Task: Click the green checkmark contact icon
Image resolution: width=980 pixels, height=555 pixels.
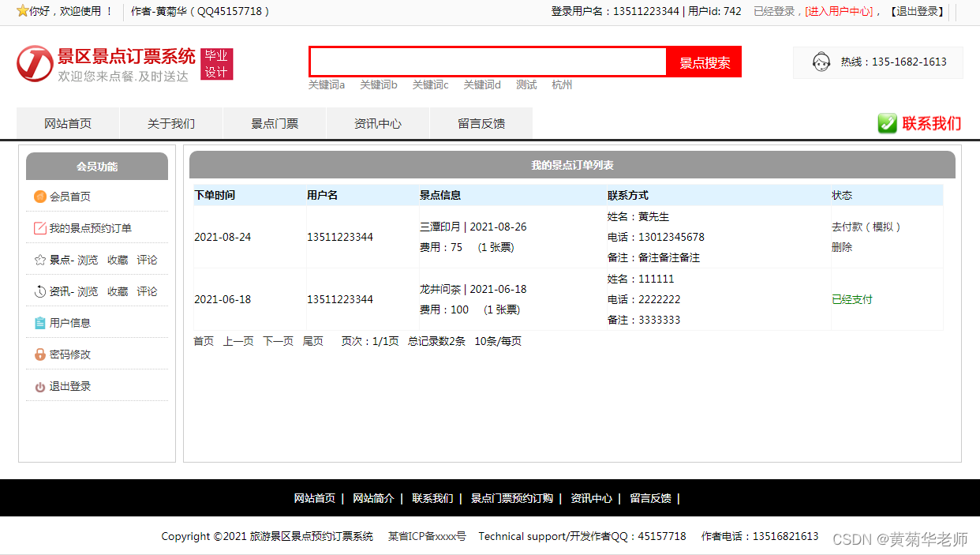Action: pos(888,123)
